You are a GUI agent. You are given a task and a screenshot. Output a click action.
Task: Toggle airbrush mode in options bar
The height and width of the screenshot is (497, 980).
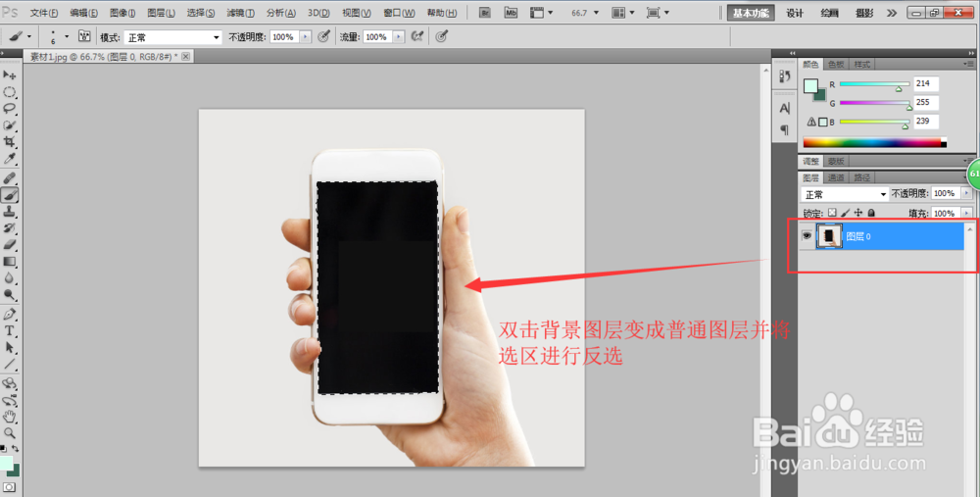[416, 37]
